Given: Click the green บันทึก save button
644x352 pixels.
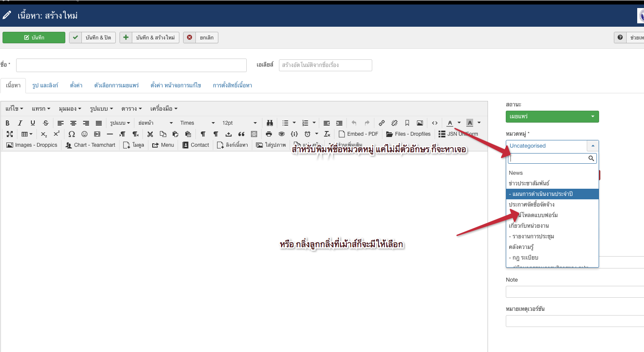Looking at the screenshot, I should click(34, 38).
